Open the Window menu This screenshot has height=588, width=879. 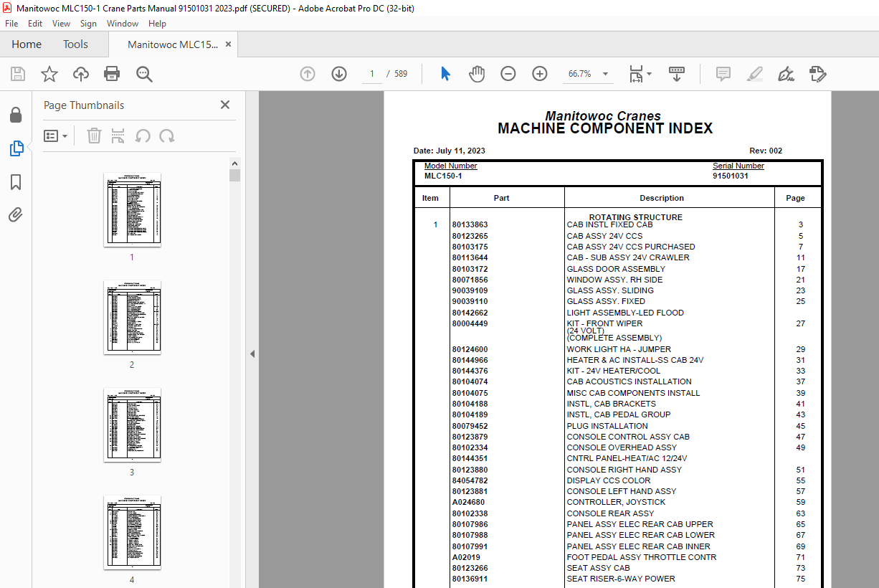click(x=123, y=24)
